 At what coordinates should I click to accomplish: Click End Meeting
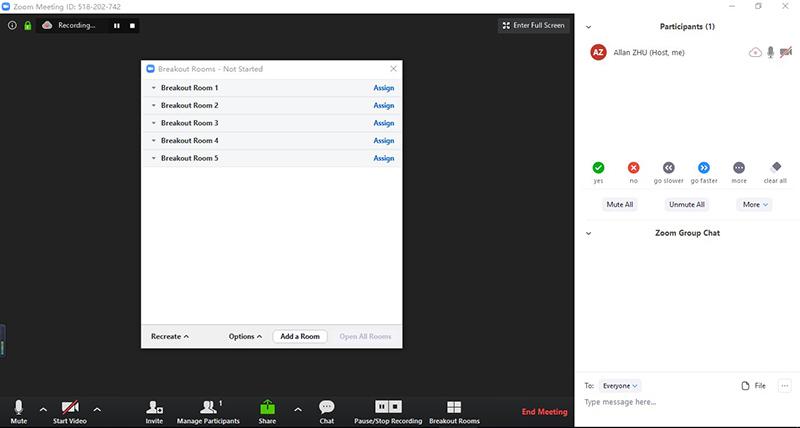point(544,412)
